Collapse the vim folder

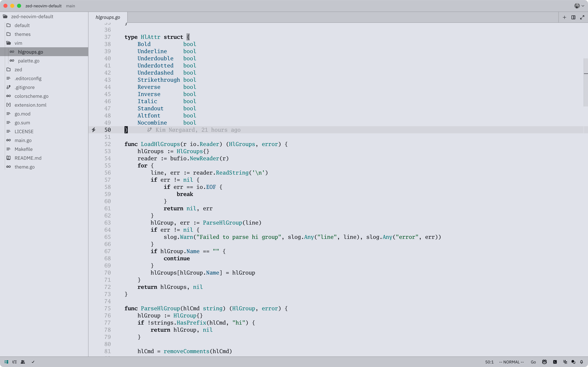pyautogui.click(x=44, y=43)
